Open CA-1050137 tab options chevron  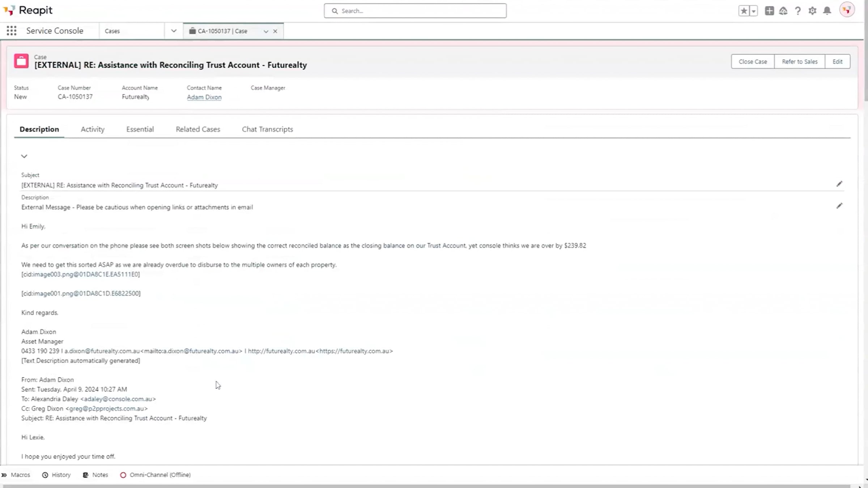pyautogui.click(x=266, y=31)
